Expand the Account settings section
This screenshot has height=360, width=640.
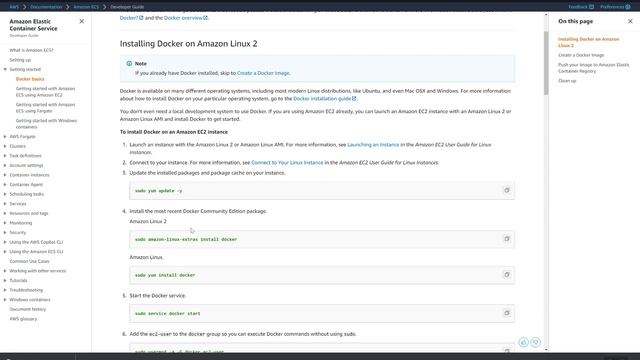pos(5,165)
